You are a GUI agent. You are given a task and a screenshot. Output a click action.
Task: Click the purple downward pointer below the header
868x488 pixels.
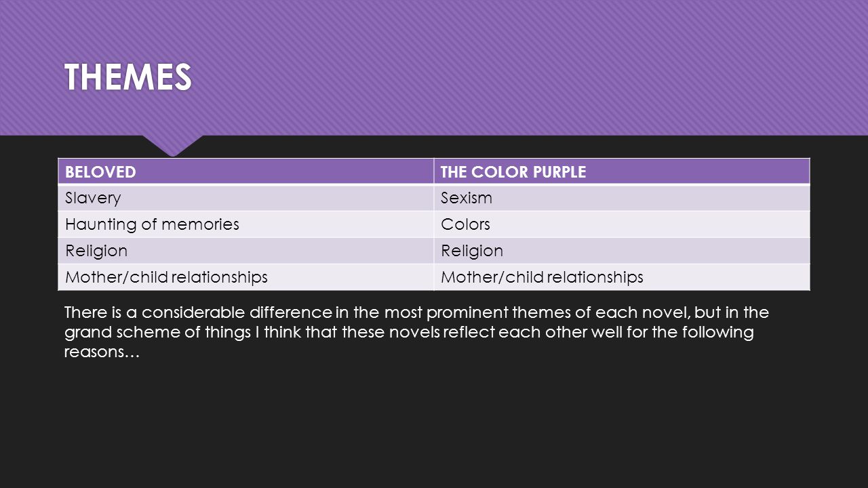pos(173,145)
